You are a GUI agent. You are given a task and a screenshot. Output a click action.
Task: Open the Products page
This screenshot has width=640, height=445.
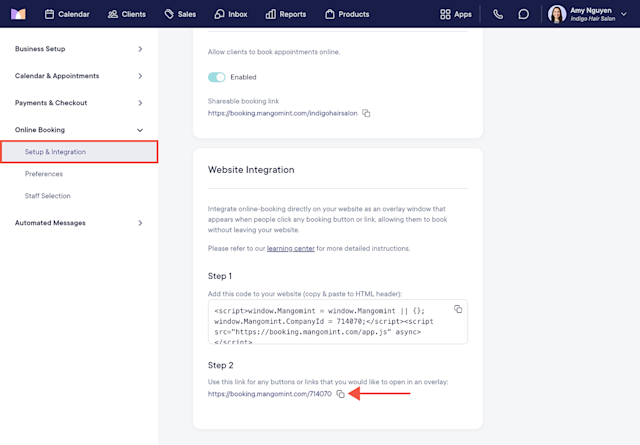(347, 14)
